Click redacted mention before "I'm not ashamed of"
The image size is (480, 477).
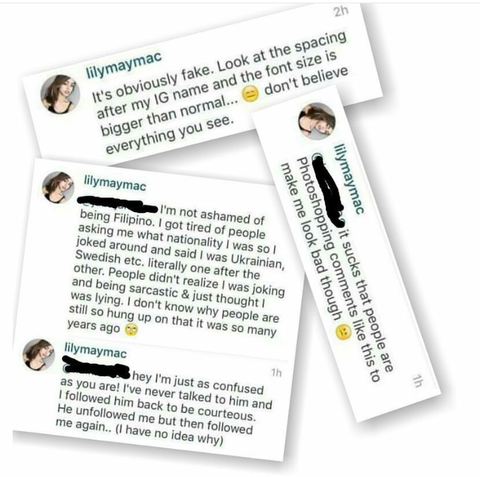click(117, 204)
